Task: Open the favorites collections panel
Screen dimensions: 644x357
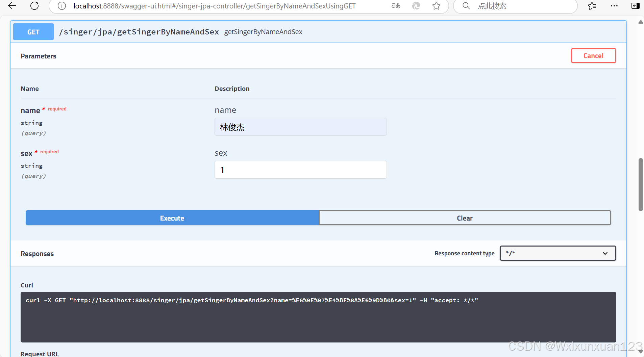Action: click(592, 6)
